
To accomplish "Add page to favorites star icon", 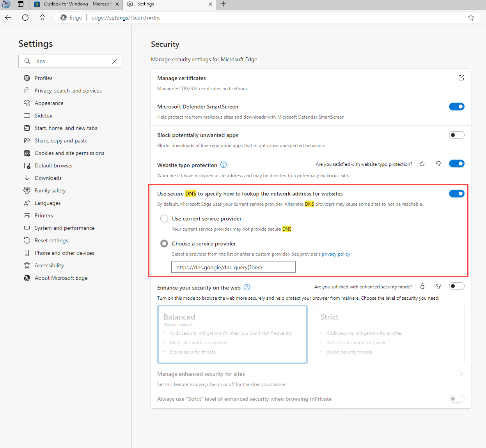I will pyautogui.click(x=471, y=18).
